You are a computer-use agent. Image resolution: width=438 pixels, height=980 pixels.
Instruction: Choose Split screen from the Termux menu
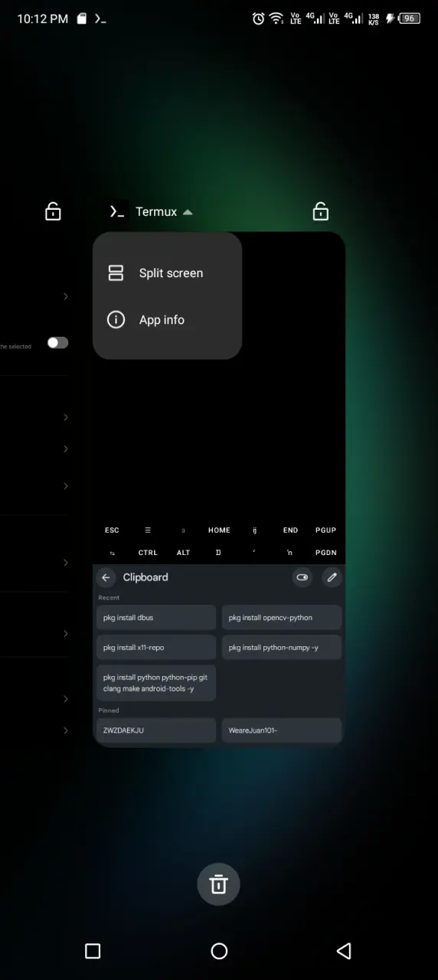point(167,273)
